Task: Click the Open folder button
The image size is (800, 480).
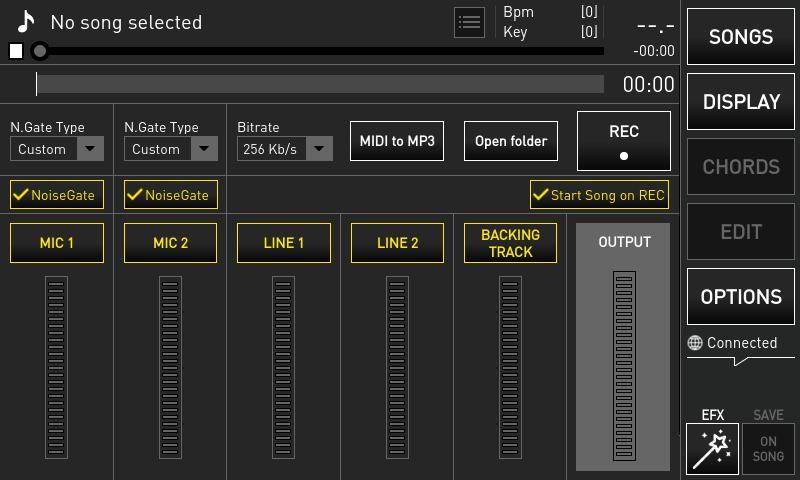Action: (510, 141)
